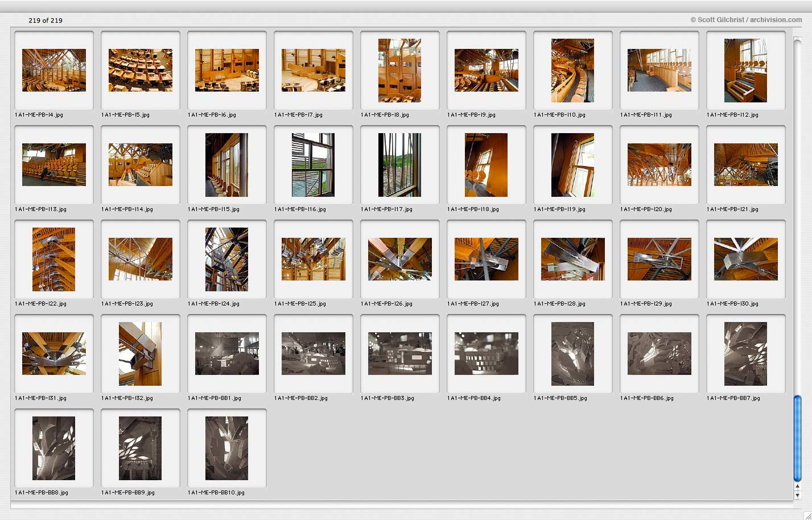Select thumbnail 1A1-ME-PB-BB7.jpg

click(x=746, y=354)
